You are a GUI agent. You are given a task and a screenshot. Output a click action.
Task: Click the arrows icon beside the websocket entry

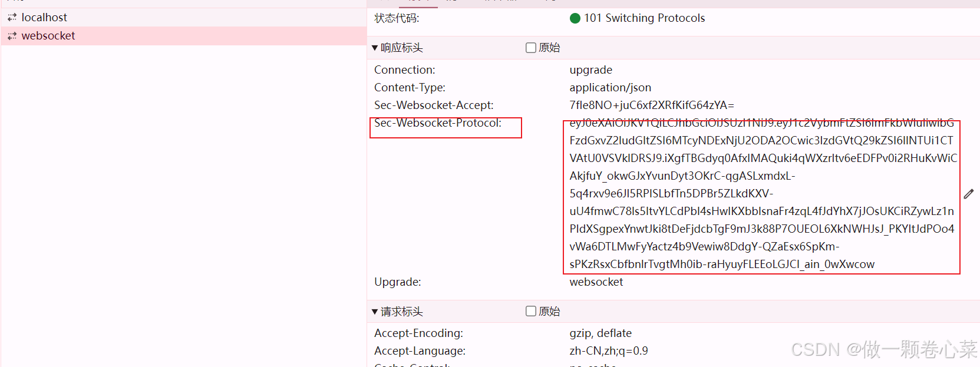[12, 35]
